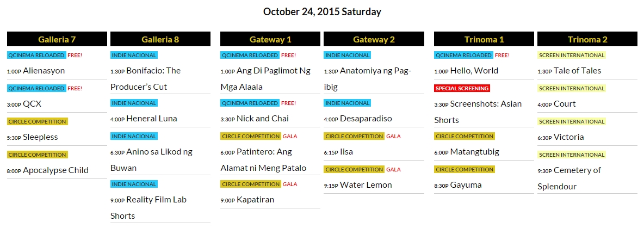Open the Trinoma 1 venue header
The image size is (644, 234).
tap(484, 39)
